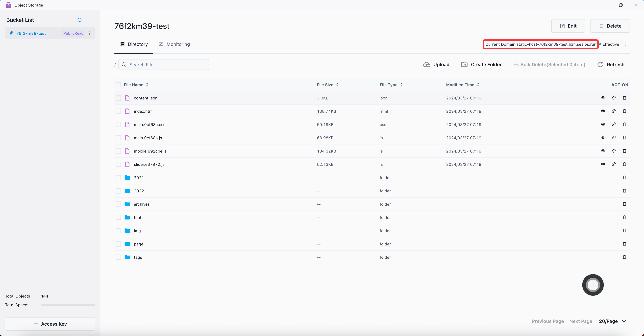The height and width of the screenshot is (336, 644).
Task: Select the archives folder checkbox
Action: 118,204
